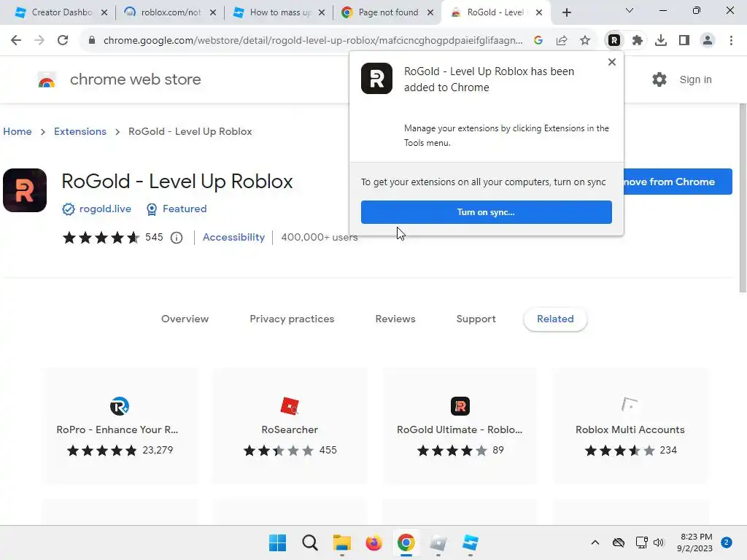Open the Accessibility category link
The height and width of the screenshot is (560, 747).
click(x=233, y=237)
